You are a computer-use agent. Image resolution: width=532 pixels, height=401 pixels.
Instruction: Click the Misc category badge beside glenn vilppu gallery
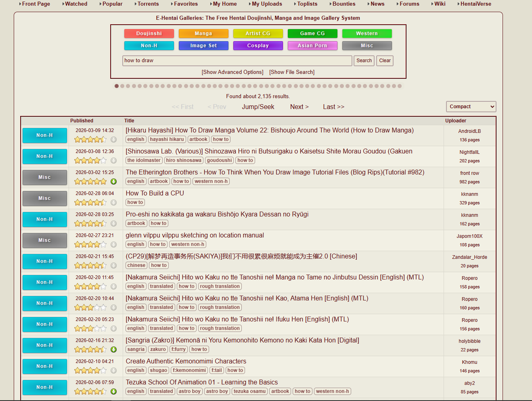tap(45, 240)
